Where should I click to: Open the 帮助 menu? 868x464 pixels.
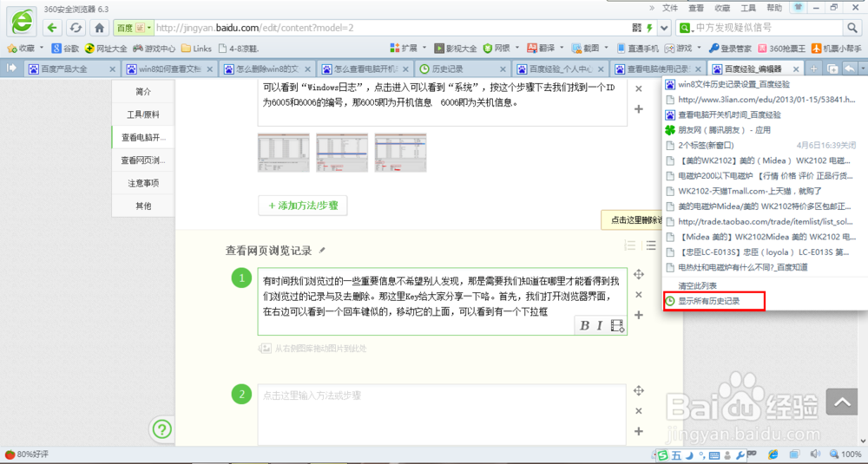pyautogui.click(x=774, y=9)
